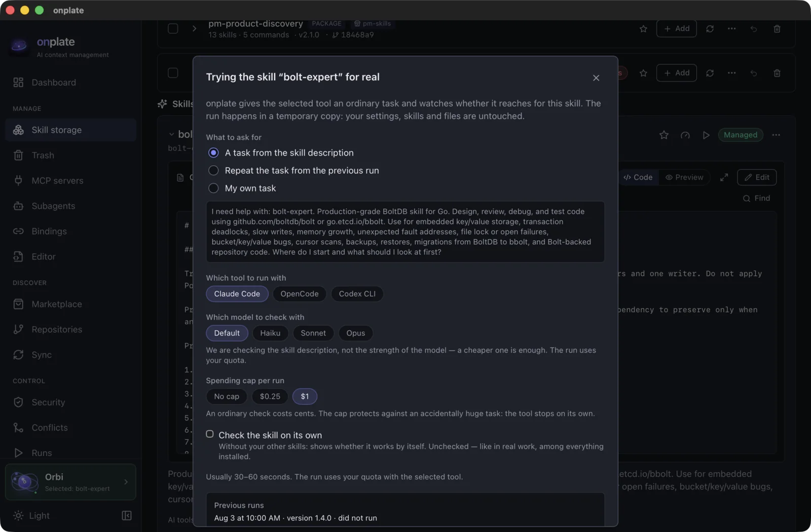Click the Security shield icon
The image size is (811, 532).
point(18,403)
